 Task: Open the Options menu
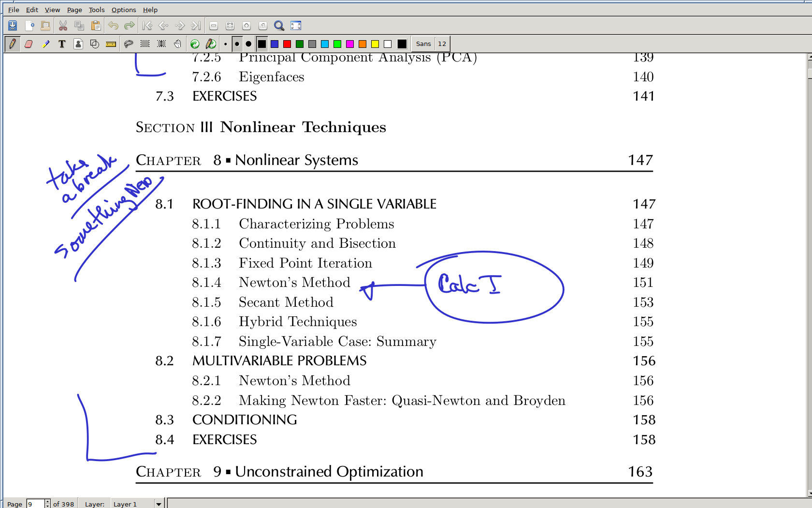click(124, 10)
